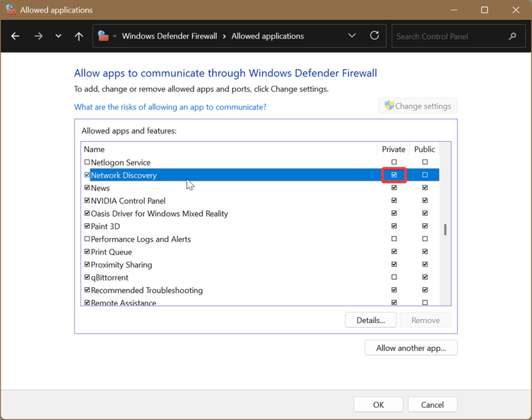The height and width of the screenshot is (420, 532).
Task: Open recent locations chevron next to forward arrow
Action: click(59, 36)
